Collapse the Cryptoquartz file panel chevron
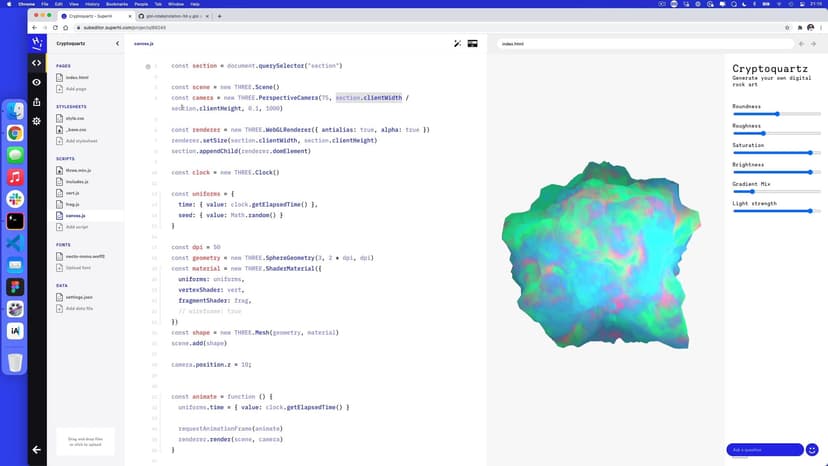 tap(117, 44)
